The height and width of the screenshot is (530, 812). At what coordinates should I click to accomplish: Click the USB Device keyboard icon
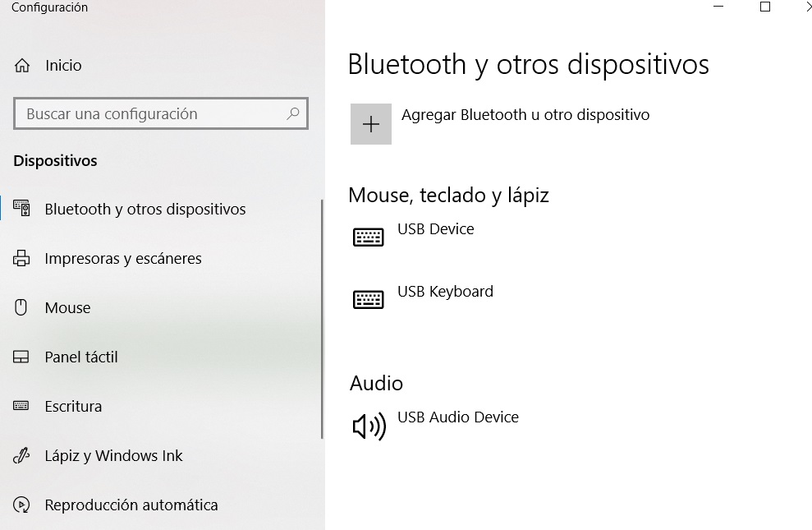click(x=369, y=237)
